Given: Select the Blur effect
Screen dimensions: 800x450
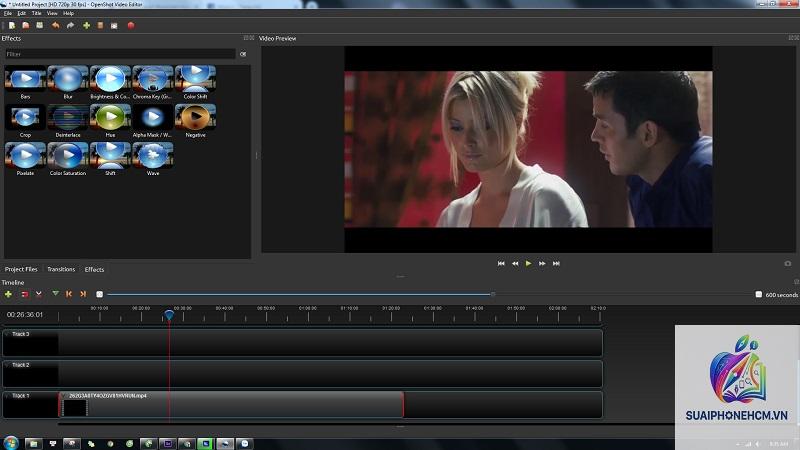Looking at the screenshot, I should tap(68, 83).
